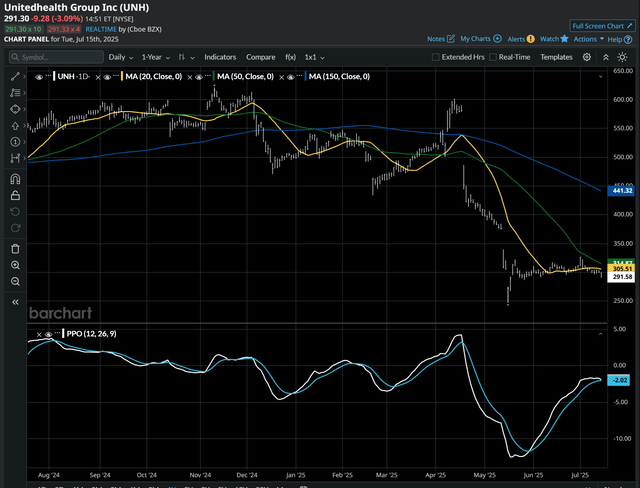Click the trash can delete drawings icon
Viewport: 640px width, 488px height.
pos(15,249)
